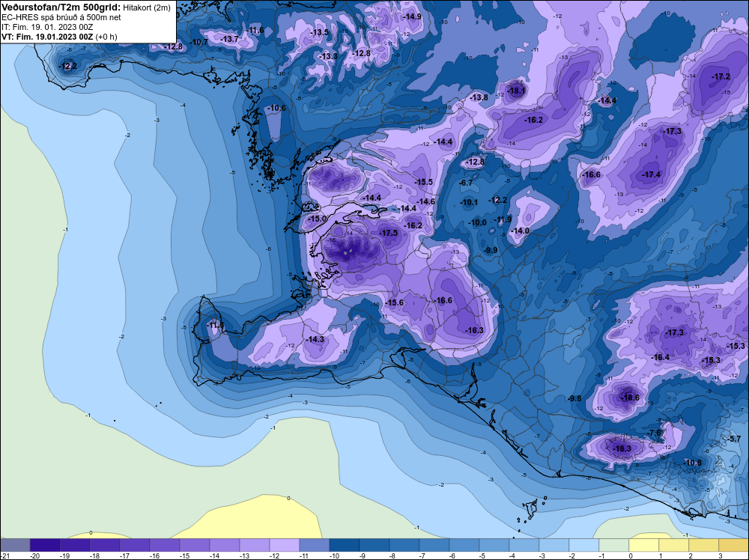Click the -7.6 temperature value on the map
This screenshot has height=560, width=749.
(x=655, y=433)
